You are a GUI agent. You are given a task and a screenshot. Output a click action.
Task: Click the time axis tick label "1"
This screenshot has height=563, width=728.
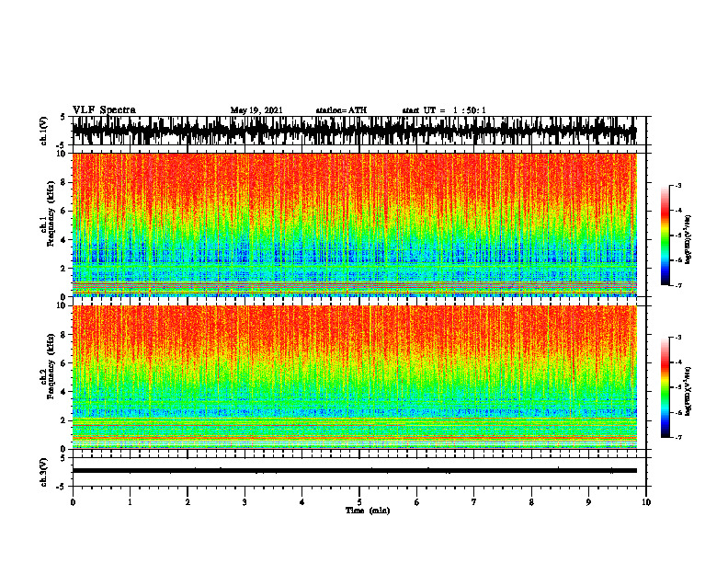[x=130, y=502]
